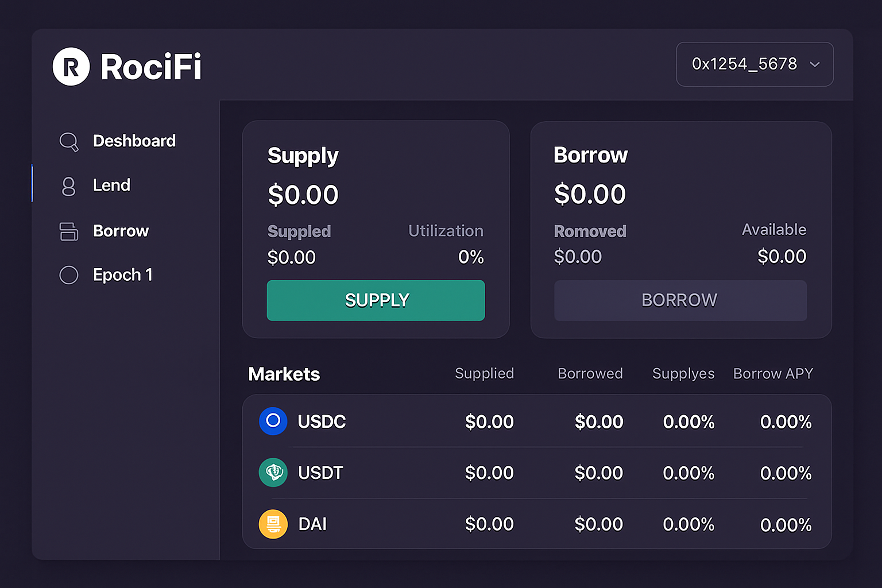Click the yellow DAI token icon

tap(273, 524)
